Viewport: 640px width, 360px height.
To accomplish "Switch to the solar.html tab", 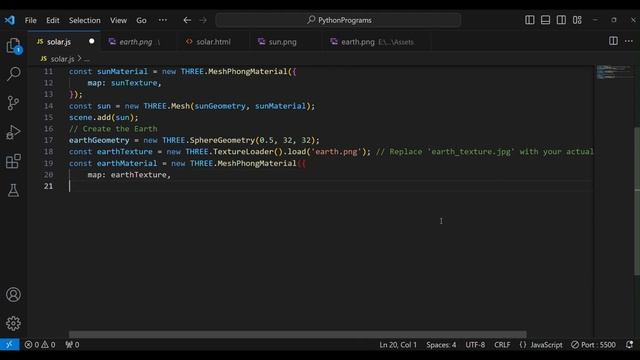I will pos(213,42).
